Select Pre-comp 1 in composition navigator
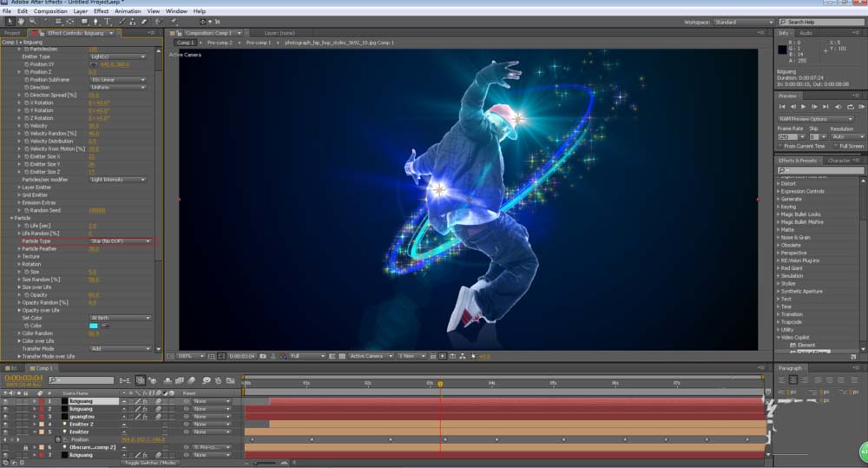The image size is (868, 468). tap(259, 43)
